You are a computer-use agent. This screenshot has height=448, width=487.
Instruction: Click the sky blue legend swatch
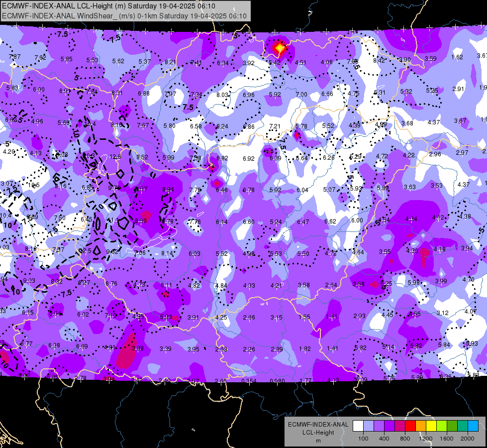tap(473, 426)
